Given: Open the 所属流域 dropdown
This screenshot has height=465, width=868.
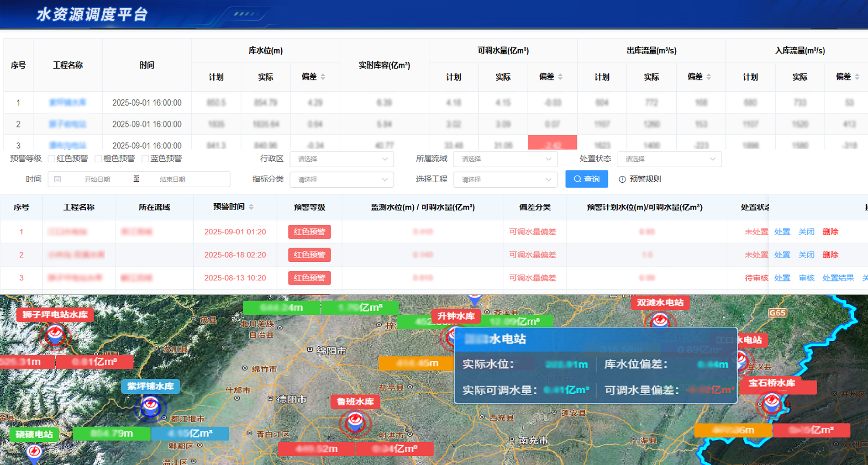Looking at the screenshot, I should 505,159.
